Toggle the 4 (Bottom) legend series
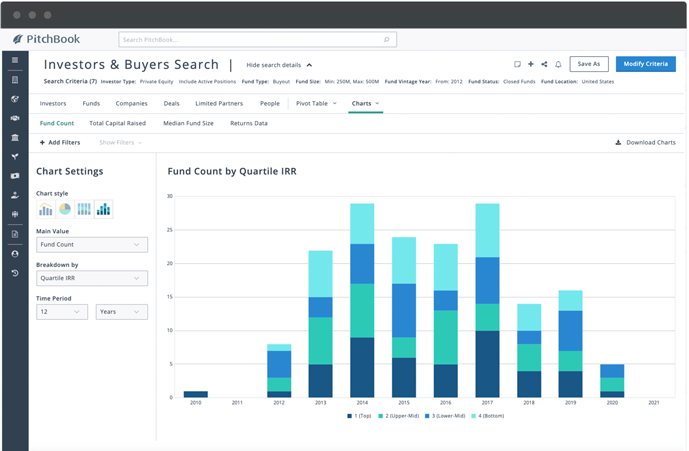 (488, 416)
